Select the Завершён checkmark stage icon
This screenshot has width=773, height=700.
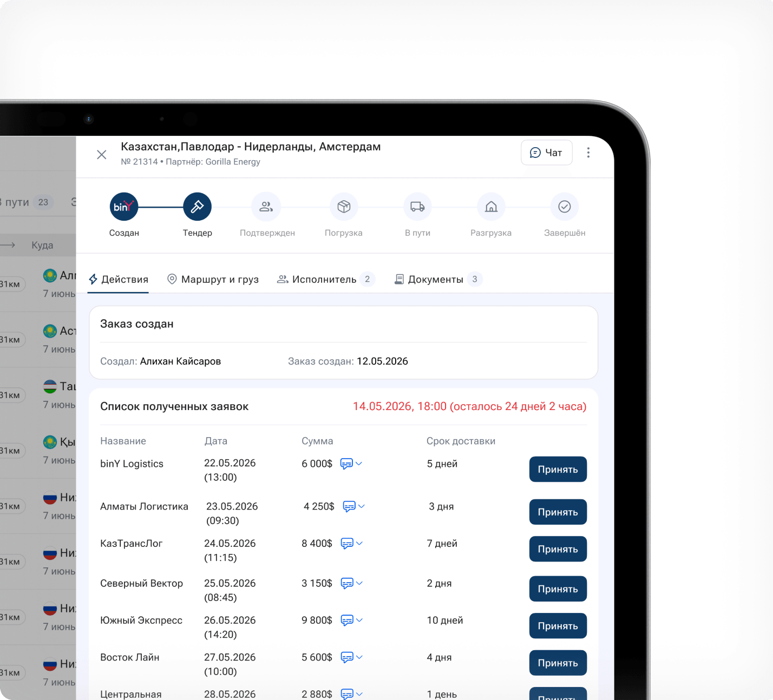click(x=565, y=207)
